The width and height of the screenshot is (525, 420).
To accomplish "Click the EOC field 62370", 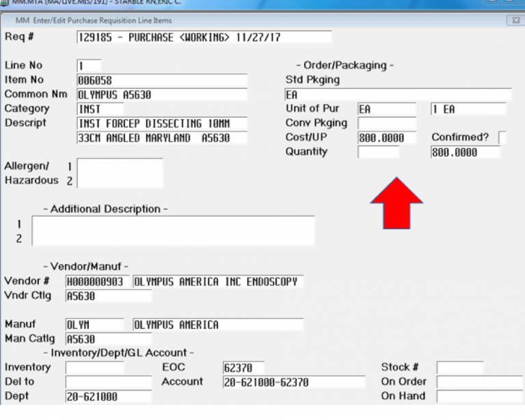I will click(243, 368).
